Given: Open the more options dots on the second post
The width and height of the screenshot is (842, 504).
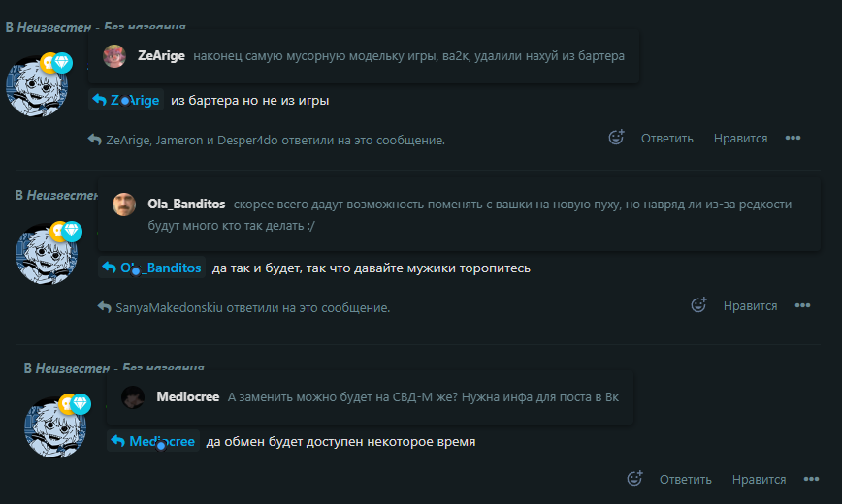Looking at the screenshot, I should [802, 305].
